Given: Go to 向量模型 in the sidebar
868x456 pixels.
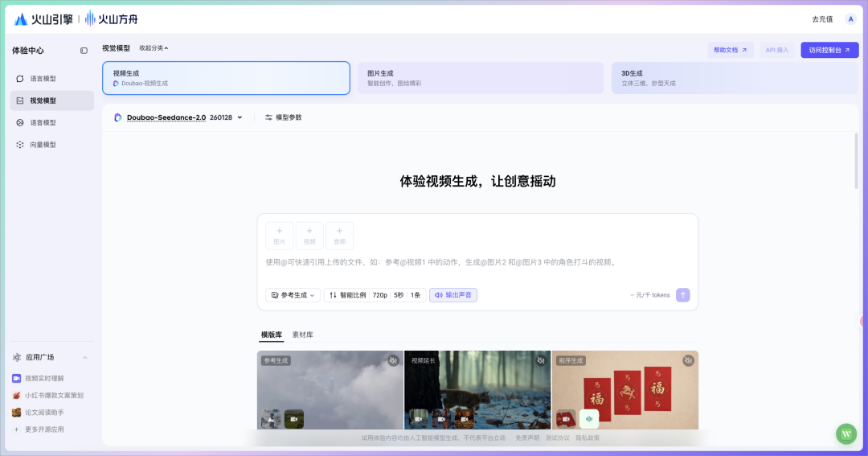Looking at the screenshot, I should click(x=43, y=145).
